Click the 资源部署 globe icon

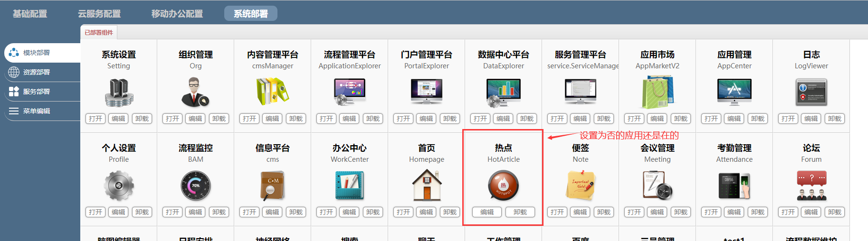click(x=14, y=72)
